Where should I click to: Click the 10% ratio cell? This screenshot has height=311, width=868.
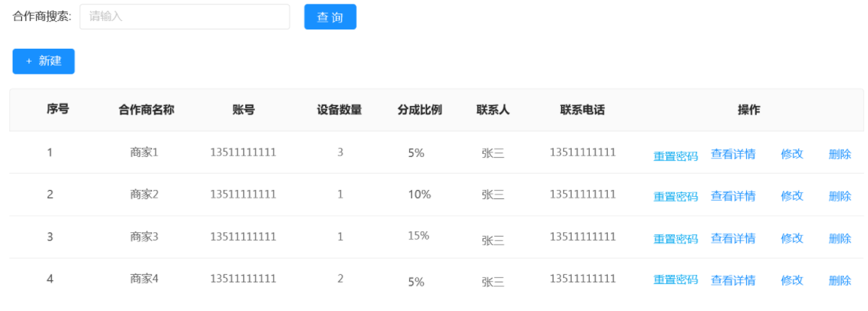(x=419, y=195)
